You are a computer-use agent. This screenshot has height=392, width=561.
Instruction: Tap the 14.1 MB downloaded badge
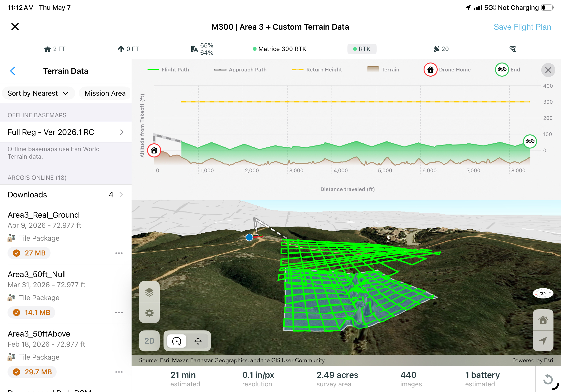click(31, 312)
